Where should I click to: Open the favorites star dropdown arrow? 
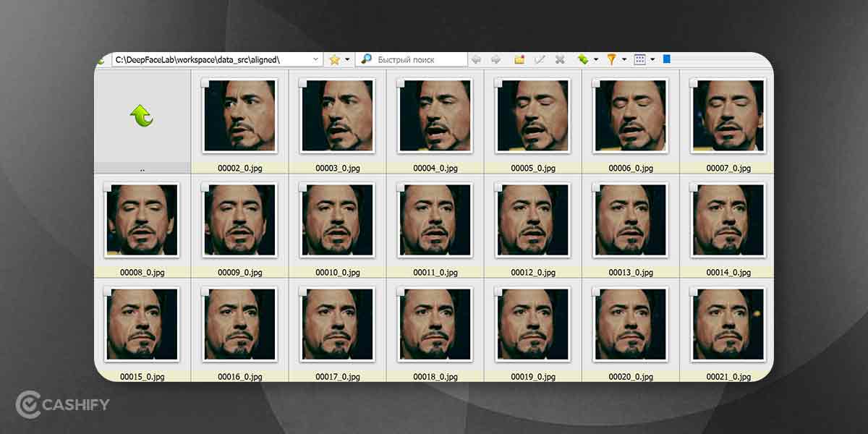click(346, 59)
